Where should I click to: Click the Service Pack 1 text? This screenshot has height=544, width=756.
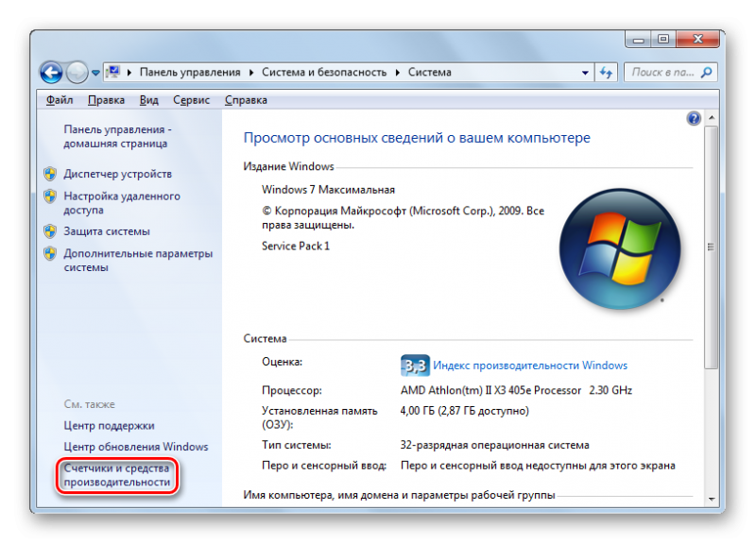point(296,246)
